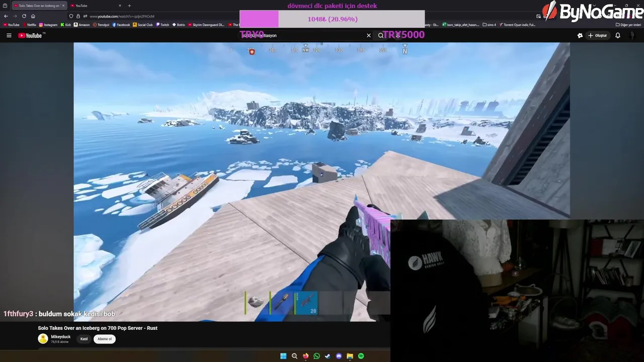Close the second YouTube tab

tap(121, 6)
